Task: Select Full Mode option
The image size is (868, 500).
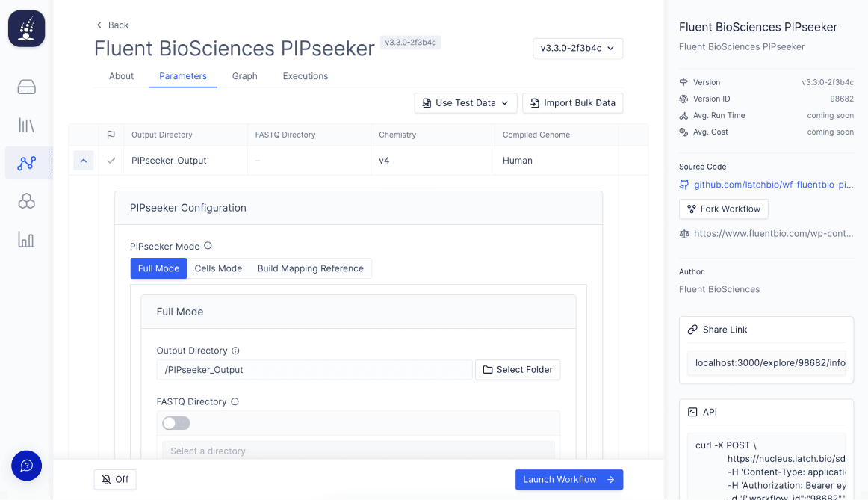Action: (159, 268)
